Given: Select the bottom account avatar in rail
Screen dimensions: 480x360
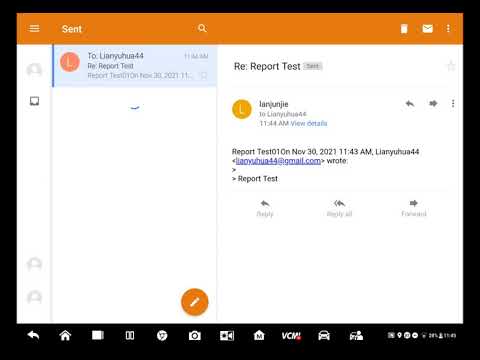Looking at the screenshot, I should point(34,297).
